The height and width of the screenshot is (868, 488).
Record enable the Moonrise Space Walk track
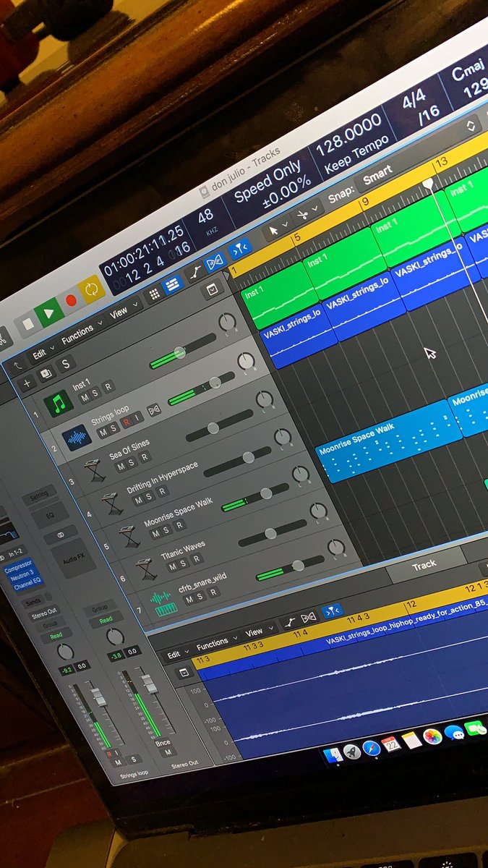click(x=178, y=525)
